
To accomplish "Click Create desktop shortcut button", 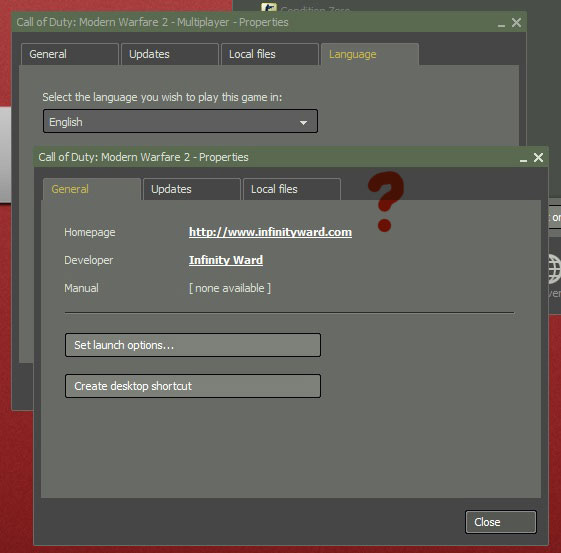I will [193, 386].
